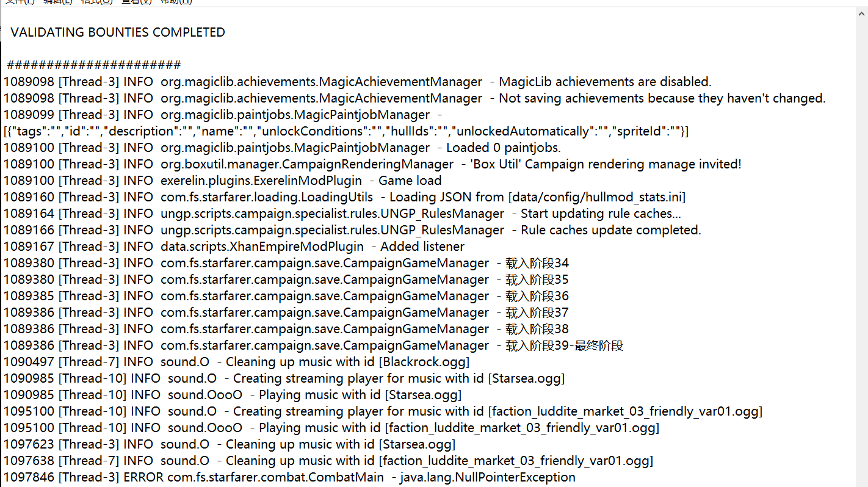
Task: Open the 帮助(H) menu
Action: 176,2
